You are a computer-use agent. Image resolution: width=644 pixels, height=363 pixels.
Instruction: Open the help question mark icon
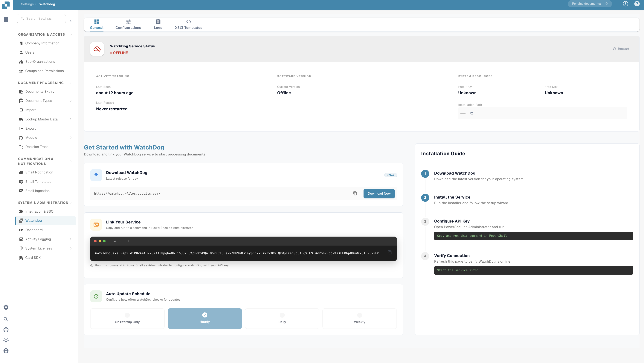637,4
